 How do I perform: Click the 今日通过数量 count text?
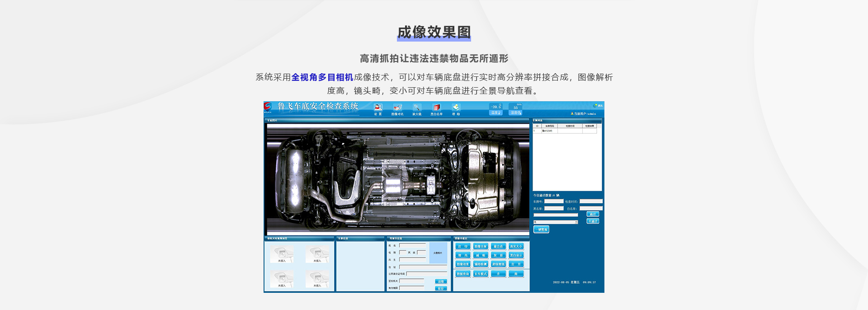pos(546,196)
